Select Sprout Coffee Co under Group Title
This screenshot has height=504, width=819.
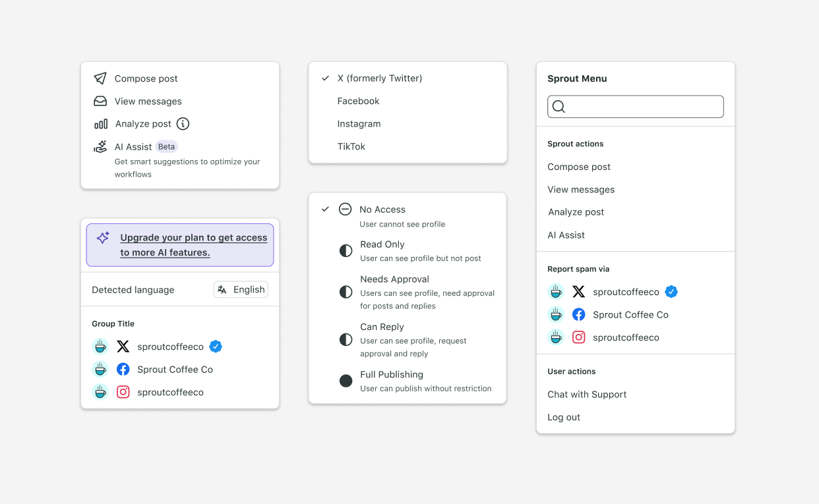click(180, 370)
